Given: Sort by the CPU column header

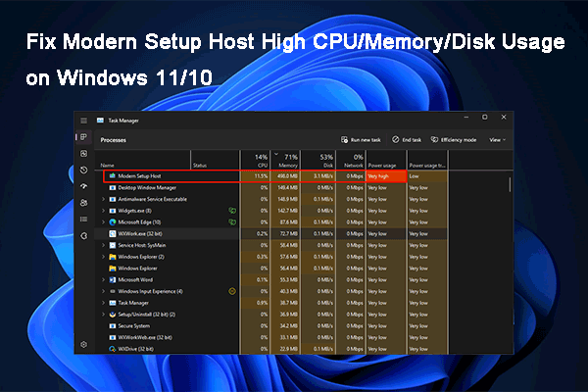Looking at the screenshot, I should 255,160.
